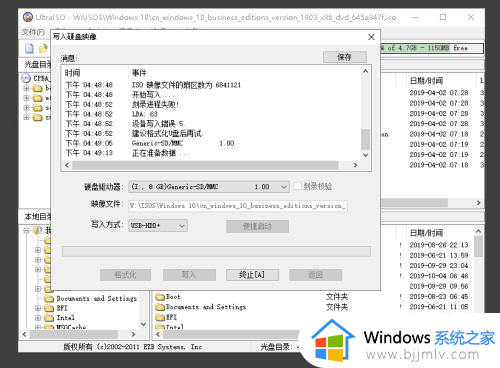Expand the EFI node in local tree
This screenshot has width=500, height=368.
click(x=38, y=308)
